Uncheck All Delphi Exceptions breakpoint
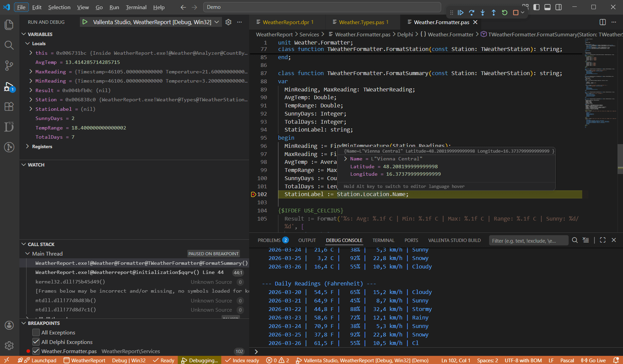The width and height of the screenshot is (623, 364). (x=36, y=342)
